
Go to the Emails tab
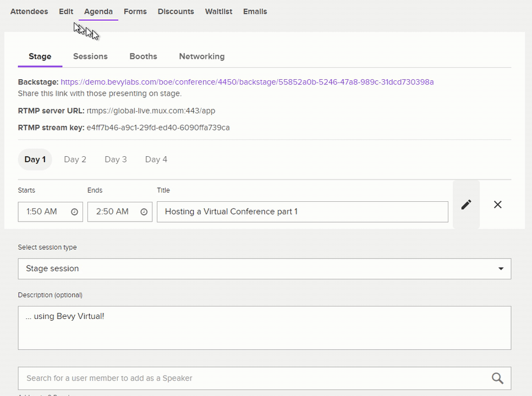pos(255,12)
